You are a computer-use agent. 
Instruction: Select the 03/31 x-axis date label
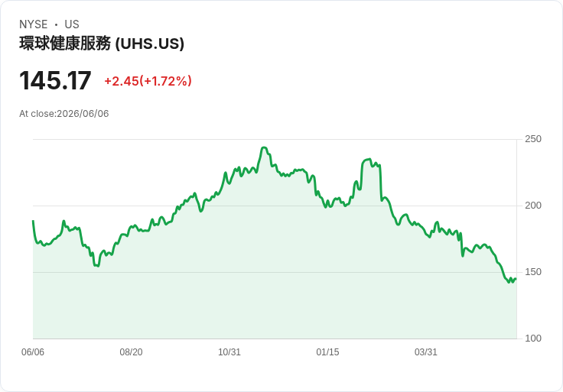click(x=426, y=352)
